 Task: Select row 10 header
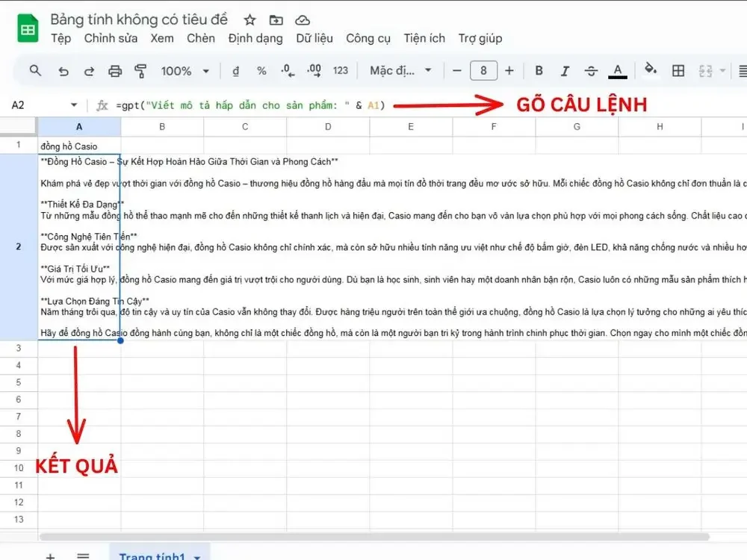tap(19, 467)
